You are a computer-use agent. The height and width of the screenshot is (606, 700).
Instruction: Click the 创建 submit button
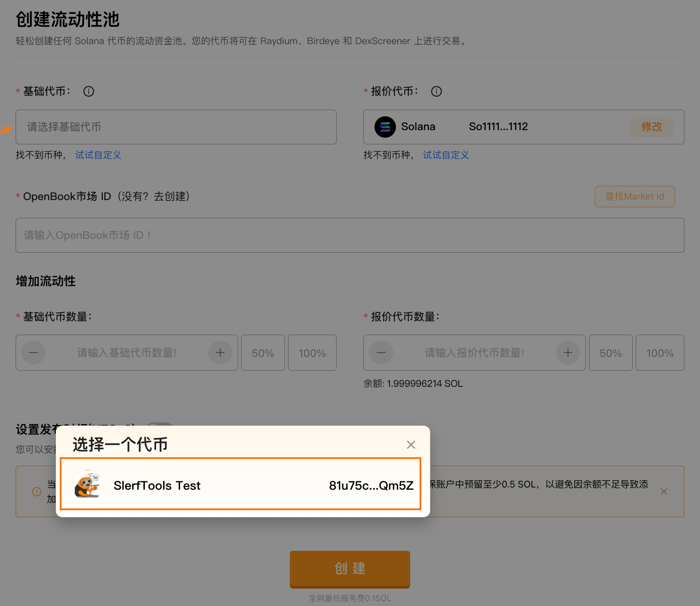pos(350,569)
